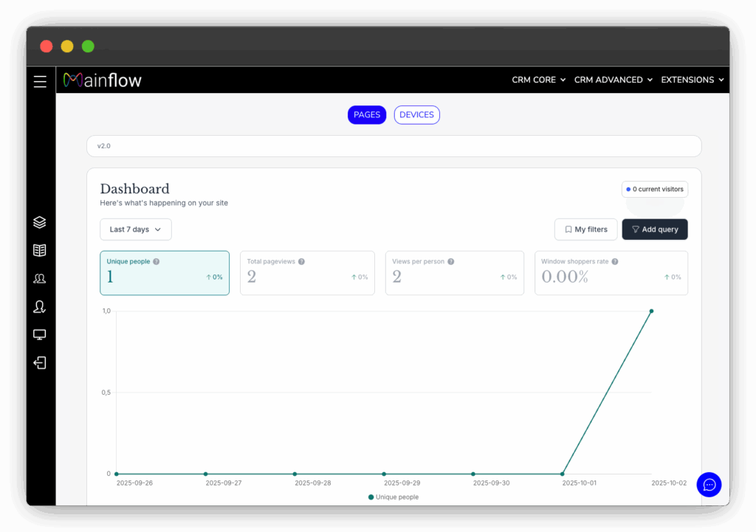
Task: Click the single user check sidebar icon
Action: [x=40, y=306]
